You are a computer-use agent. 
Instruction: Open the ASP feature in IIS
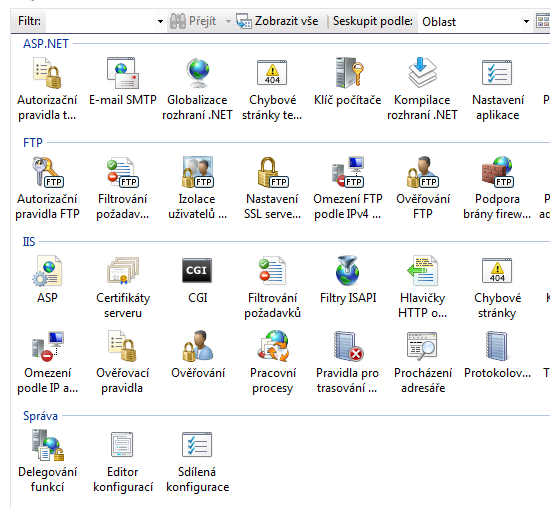[x=47, y=280]
